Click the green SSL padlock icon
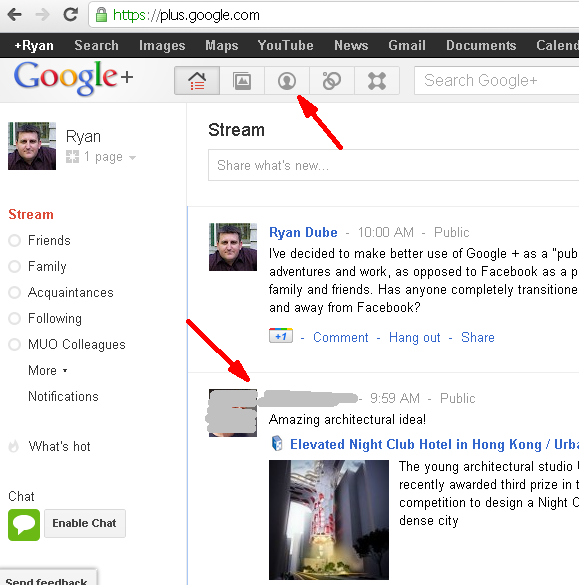 [x=101, y=15]
